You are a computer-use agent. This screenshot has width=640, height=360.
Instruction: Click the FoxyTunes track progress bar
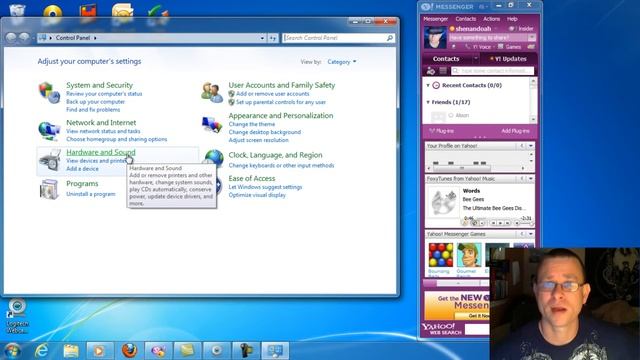(498, 219)
